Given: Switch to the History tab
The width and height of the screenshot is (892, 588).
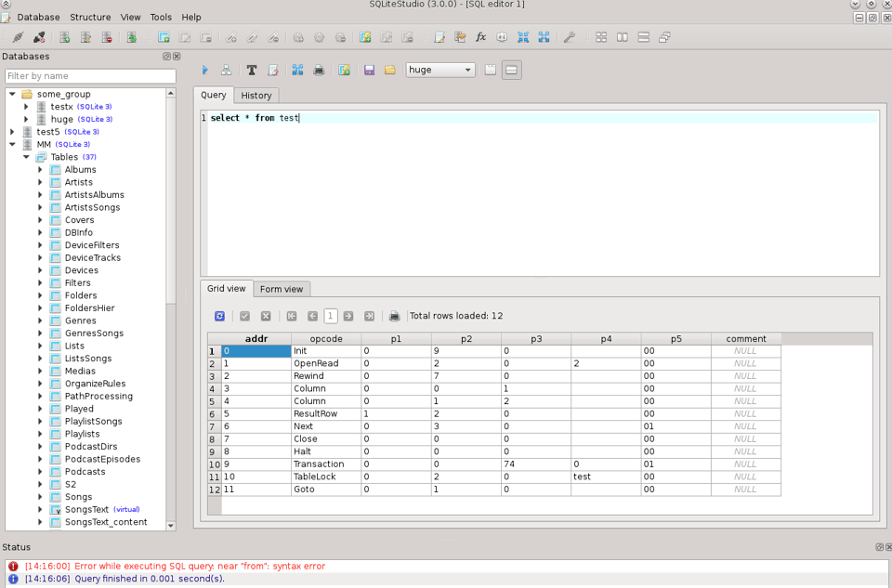Looking at the screenshot, I should 256,96.
